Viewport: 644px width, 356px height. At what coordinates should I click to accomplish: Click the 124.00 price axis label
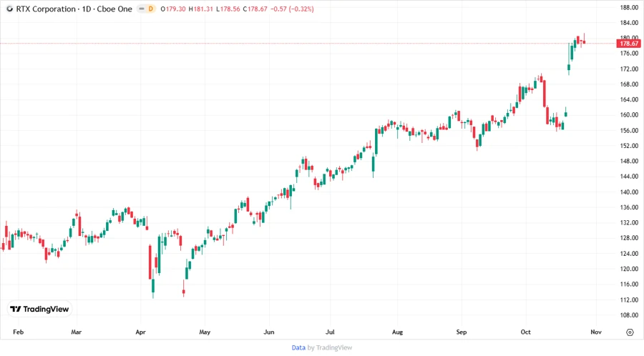629,254
